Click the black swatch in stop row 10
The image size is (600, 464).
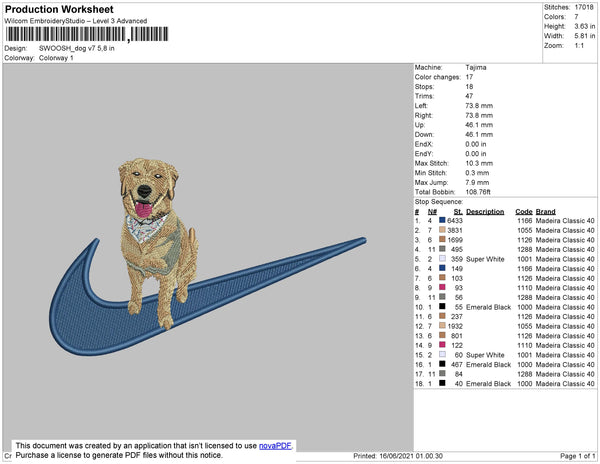point(442,306)
